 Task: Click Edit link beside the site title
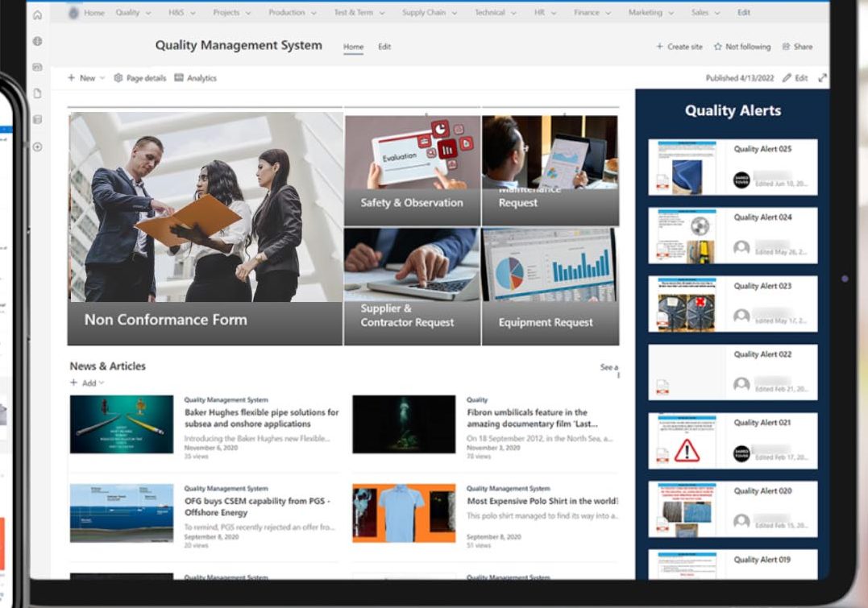pyautogui.click(x=384, y=47)
